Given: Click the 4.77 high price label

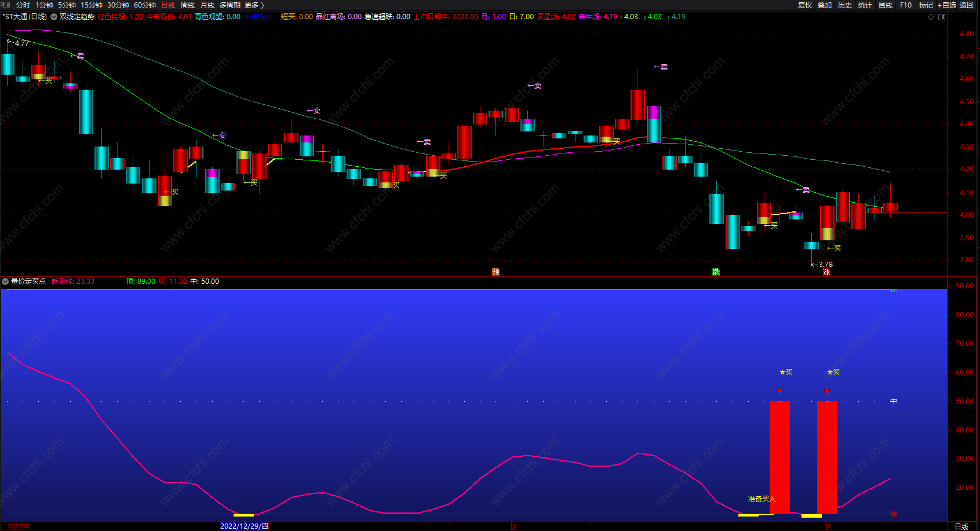Looking at the screenshot, I should 22,43.
